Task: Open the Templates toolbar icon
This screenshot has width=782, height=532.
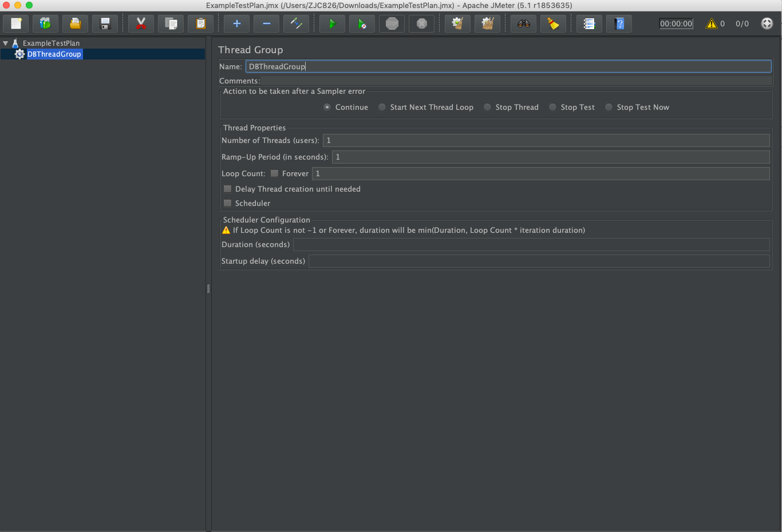Action: pyautogui.click(x=45, y=23)
